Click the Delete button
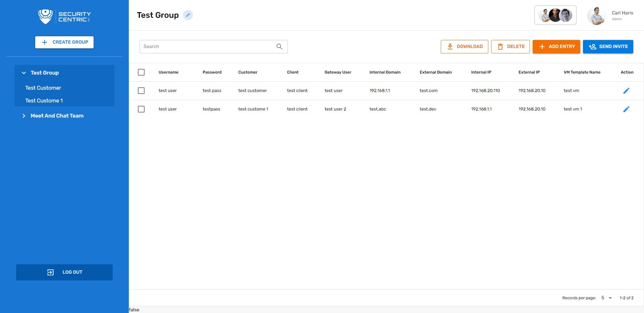 tap(510, 47)
